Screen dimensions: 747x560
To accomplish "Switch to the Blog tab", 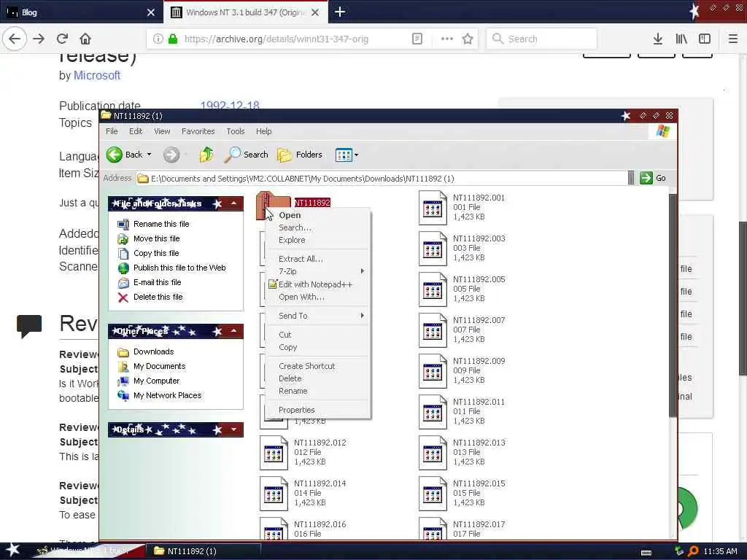I will (81, 12).
